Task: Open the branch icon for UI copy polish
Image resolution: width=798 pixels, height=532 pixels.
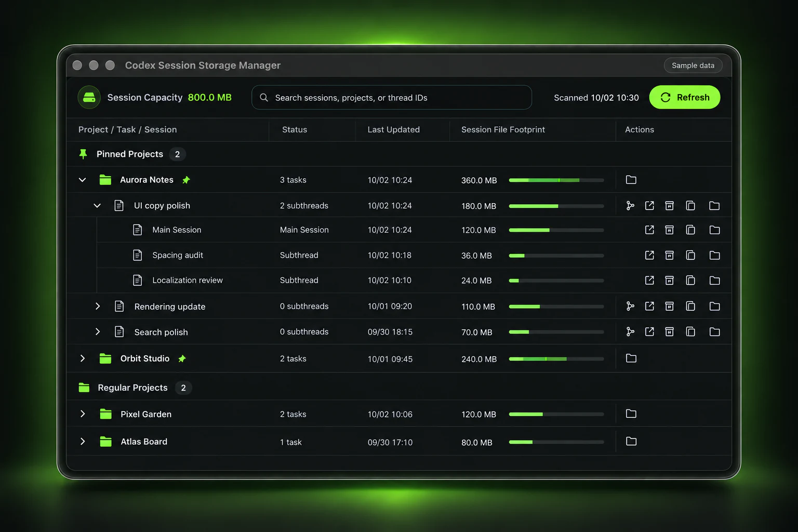Action: (630, 206)
